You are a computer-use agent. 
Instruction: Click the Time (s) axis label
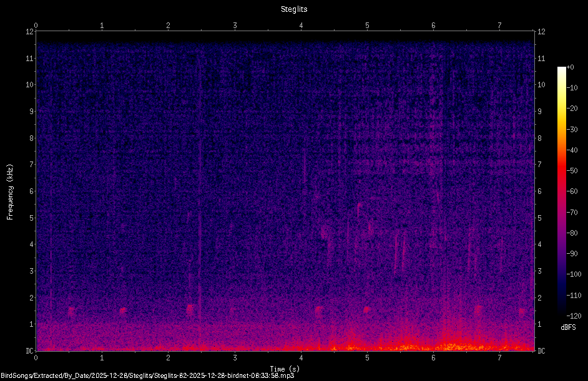tap(285, 369)
